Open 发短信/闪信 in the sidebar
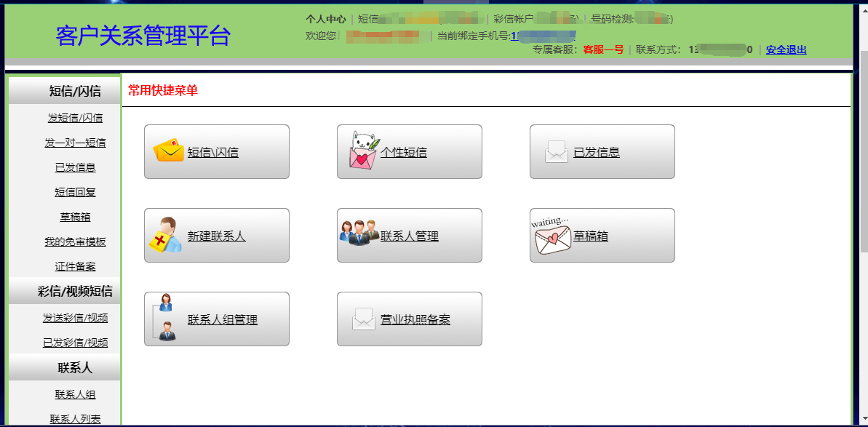868x427 pixels. click(x=75, y=118)
